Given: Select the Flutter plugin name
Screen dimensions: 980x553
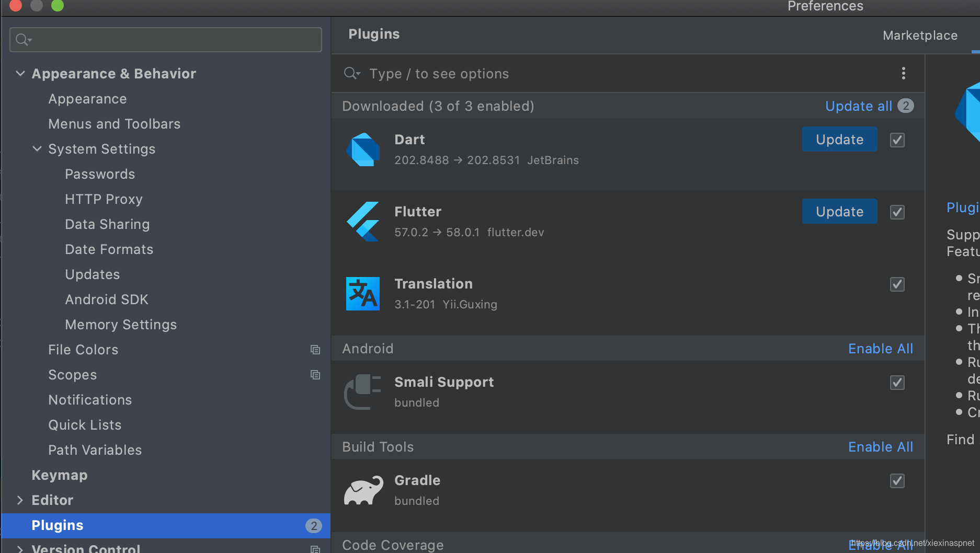Looking at the screenshot, I should pos(418,212).
